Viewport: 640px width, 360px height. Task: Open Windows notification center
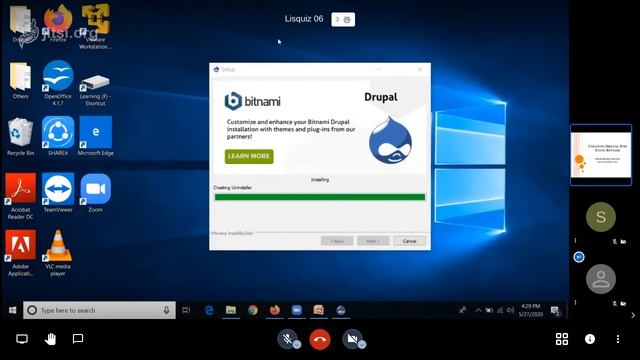point(556,311)
